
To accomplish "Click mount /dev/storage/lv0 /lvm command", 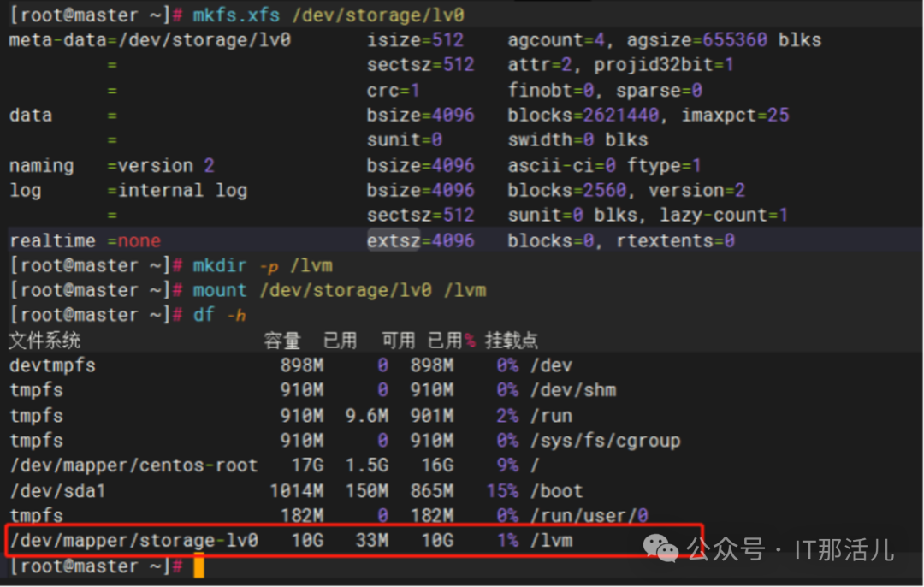I will pyautogui.click(x=340, y=291).
